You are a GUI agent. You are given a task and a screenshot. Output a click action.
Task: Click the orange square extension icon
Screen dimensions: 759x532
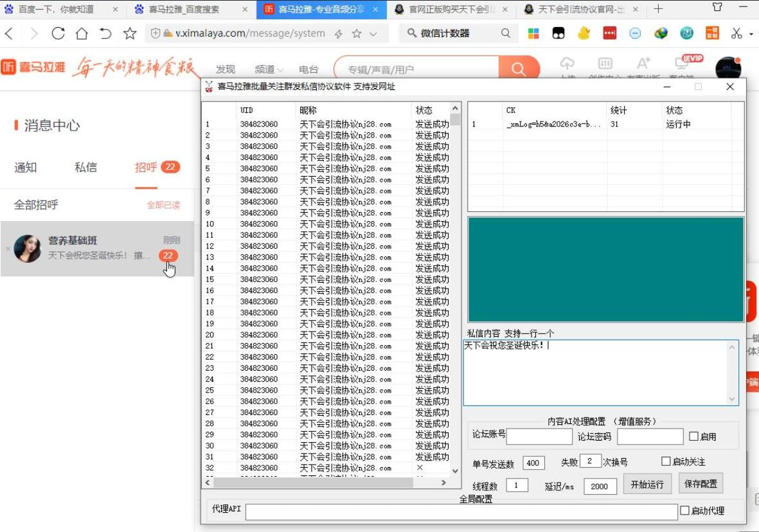click(712, 33)
